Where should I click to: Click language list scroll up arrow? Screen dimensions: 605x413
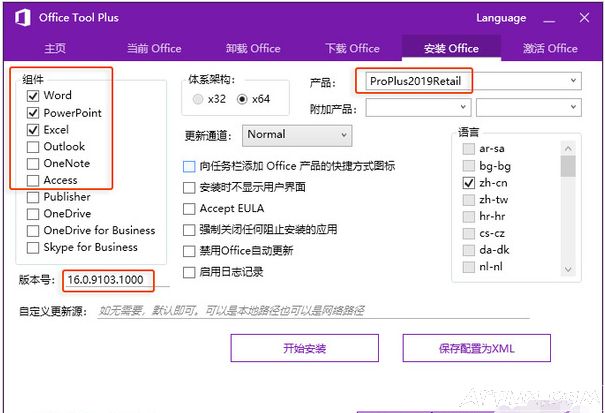click(568, 148)
